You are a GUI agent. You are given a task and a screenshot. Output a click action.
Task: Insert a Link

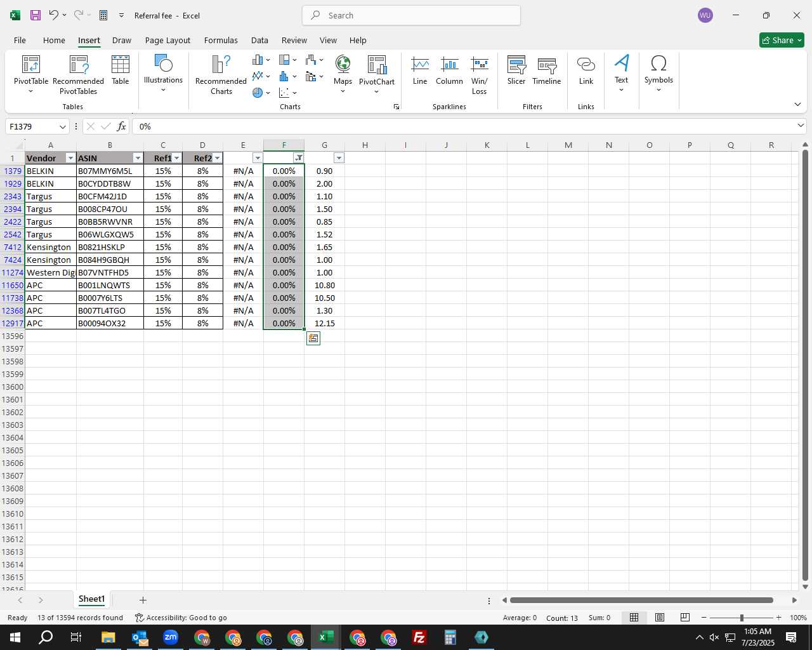tap(586, 70)
